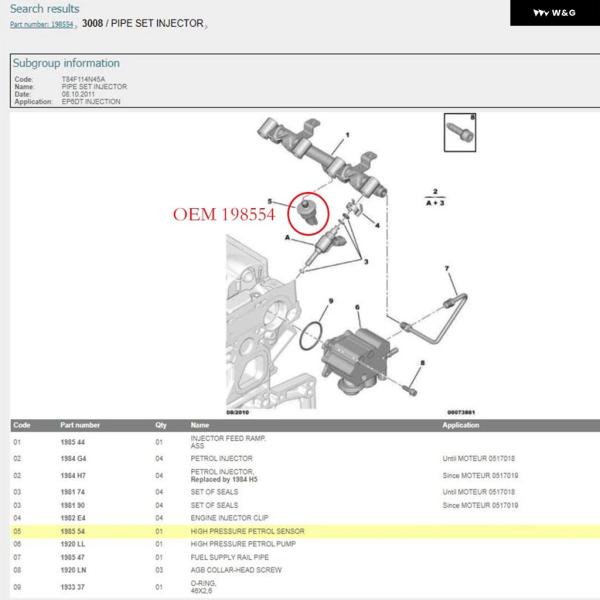Screen dimensions: 600x600
Task: Click the W&G logo badge
Action: (x=551, y=12)
